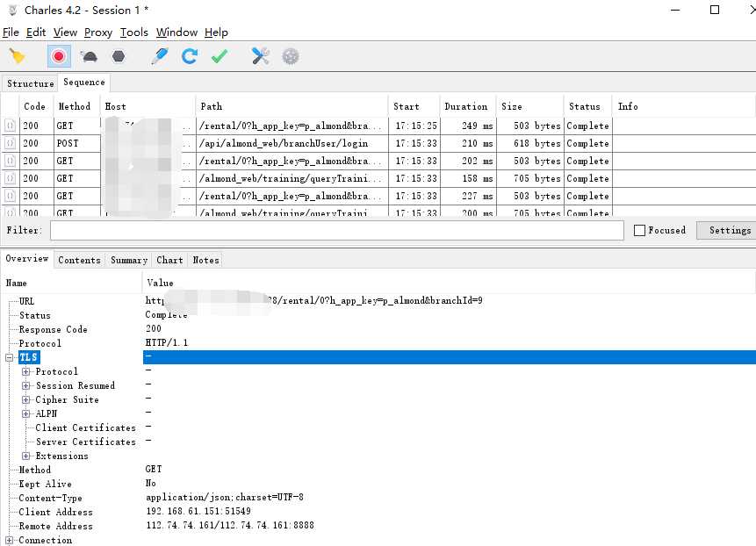Click the row icon of the 158 ms GET request
This screenshot has width=756, height=546.
(11, 178)
